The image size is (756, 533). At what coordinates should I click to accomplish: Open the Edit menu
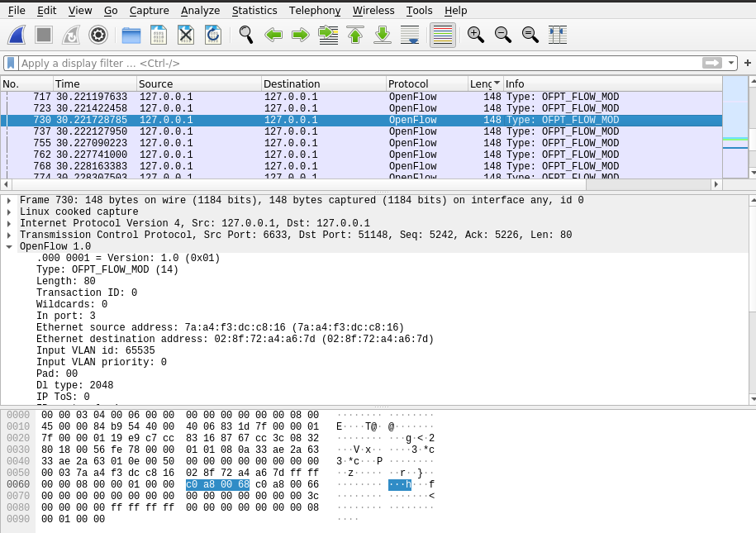[x=47, y=10]
